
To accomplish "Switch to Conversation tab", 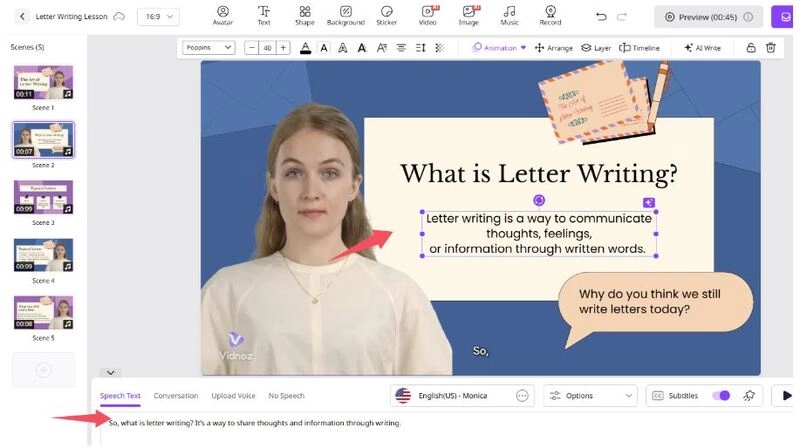I will [176, 395].
